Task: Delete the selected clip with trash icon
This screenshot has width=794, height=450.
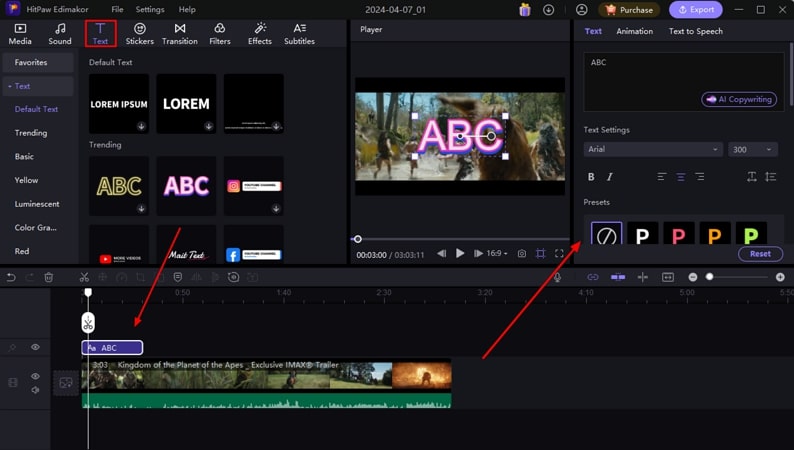Action: tap(49, 277)
